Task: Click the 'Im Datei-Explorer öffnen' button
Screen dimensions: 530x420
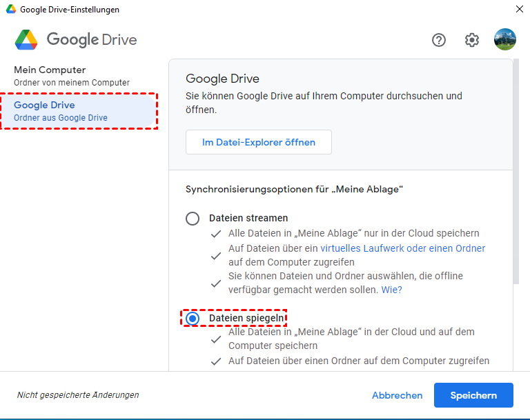Action: [x=259, y=142]
